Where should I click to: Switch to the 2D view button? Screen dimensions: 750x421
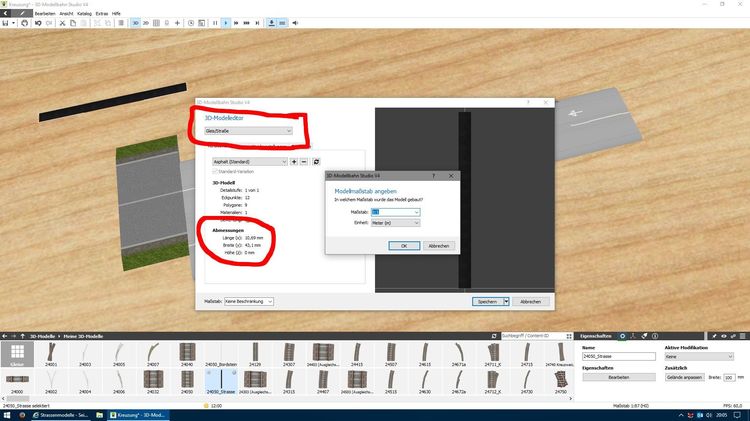point(146,23)
